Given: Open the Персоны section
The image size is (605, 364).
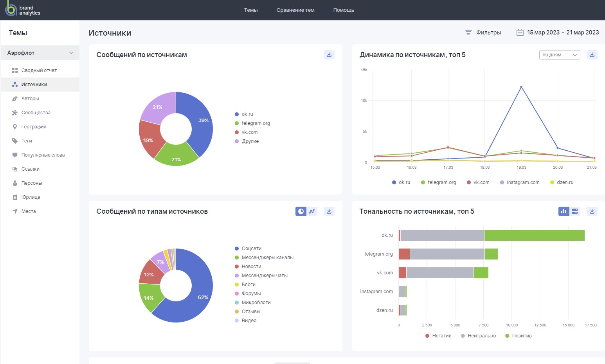Looking at the screenshot, I should click(31, 183).
